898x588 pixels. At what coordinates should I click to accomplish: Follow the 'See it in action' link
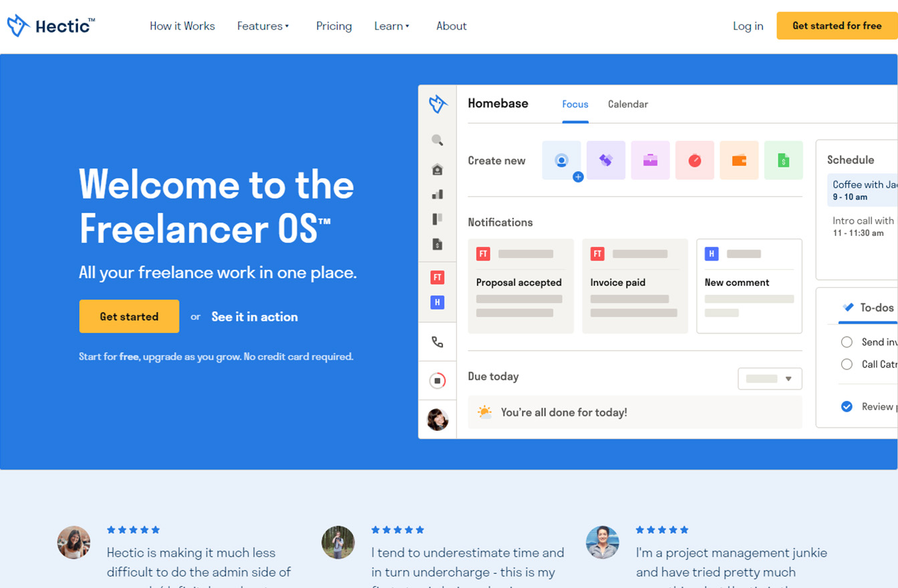[x=255, y=317]
